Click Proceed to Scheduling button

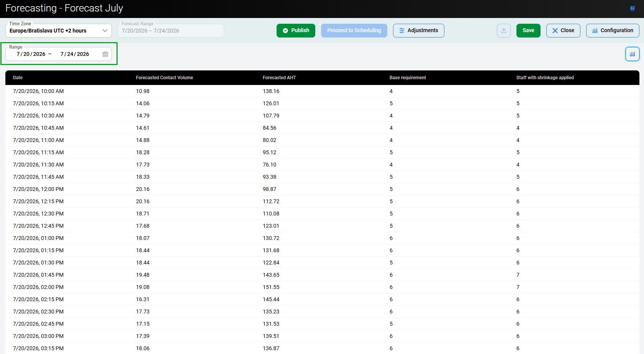pyautogui.click(x=354, y=31)
